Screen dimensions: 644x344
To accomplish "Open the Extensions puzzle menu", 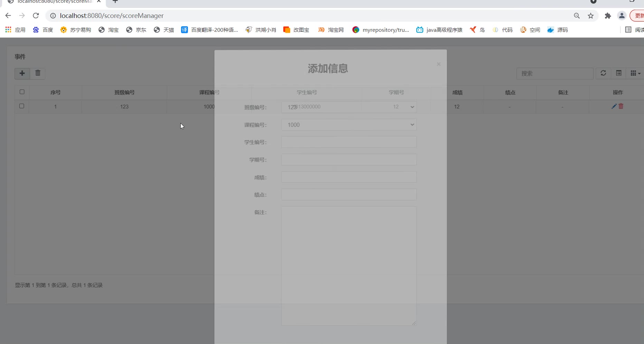I will point(608,16).
